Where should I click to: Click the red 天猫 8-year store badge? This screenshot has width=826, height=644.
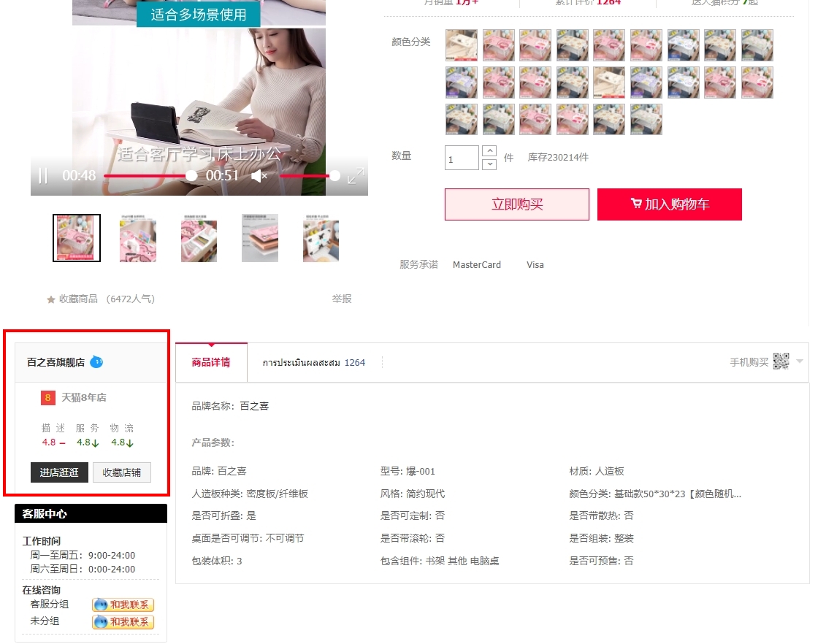48,398
